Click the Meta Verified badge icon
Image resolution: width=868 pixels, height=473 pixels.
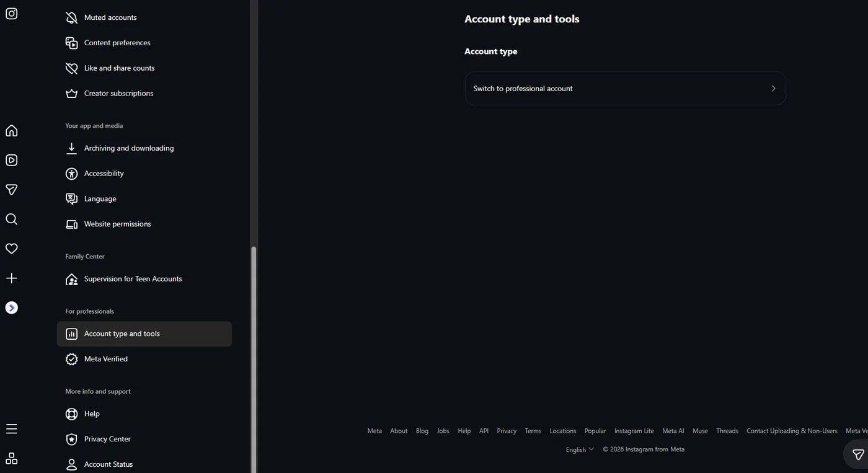click(72, 359)
